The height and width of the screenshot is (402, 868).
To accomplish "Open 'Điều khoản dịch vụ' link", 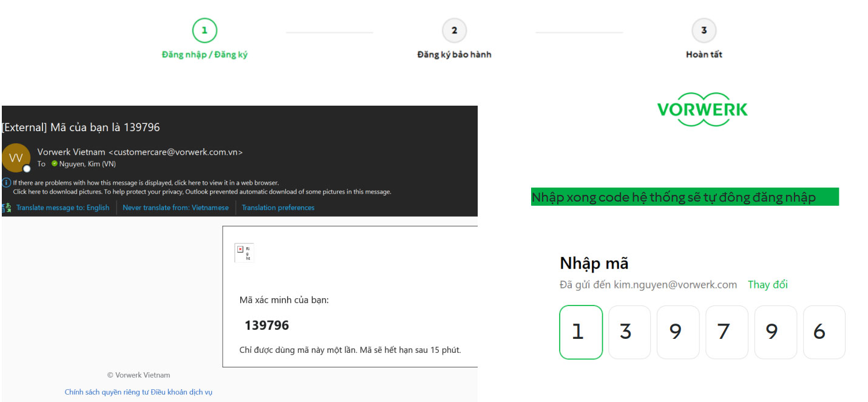I will tap(182, 392).
